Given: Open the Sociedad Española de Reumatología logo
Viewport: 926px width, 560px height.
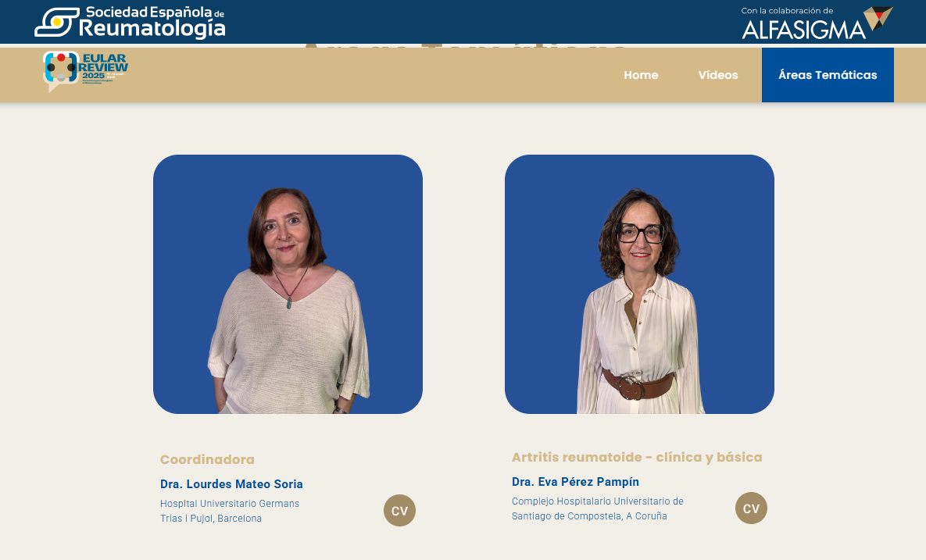Looking at the screenshot, I should point(130,23).
